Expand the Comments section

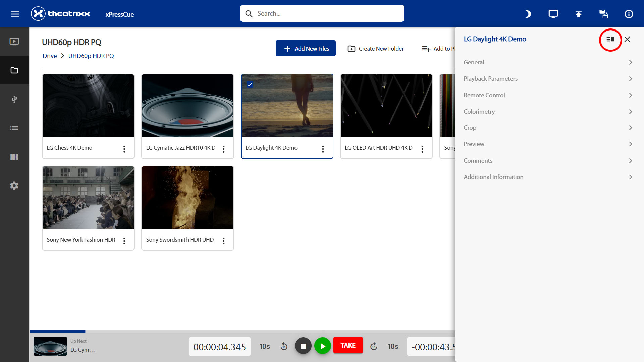548,161
